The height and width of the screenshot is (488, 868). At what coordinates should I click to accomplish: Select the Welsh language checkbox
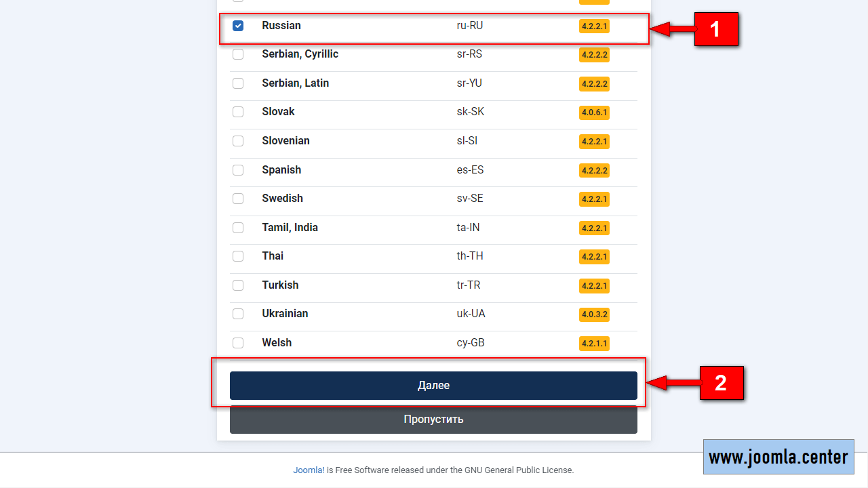tap(238, 343)
